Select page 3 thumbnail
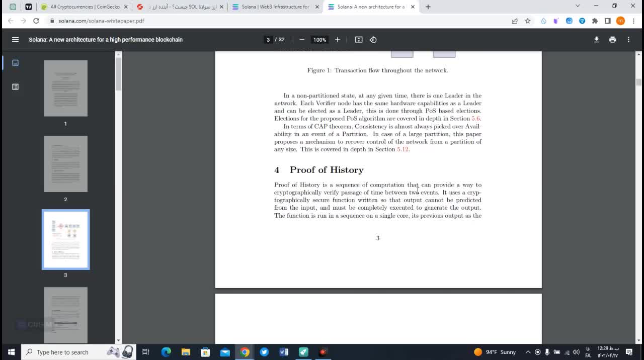This screenshot has width=644, height=360. 66,239
